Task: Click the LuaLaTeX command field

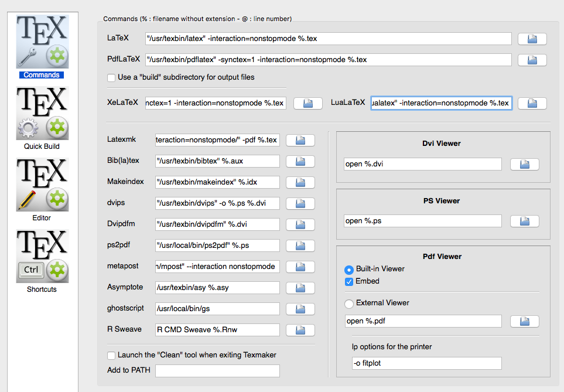Action: [442, 103]
